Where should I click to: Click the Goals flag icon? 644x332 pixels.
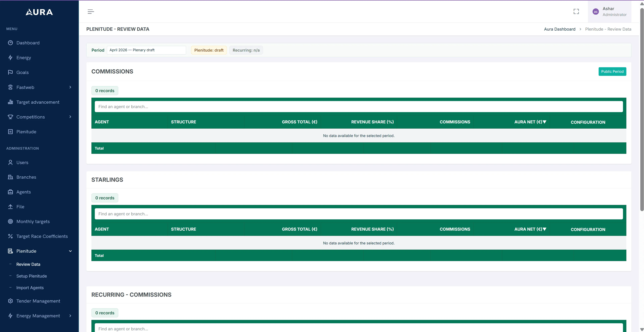[10, 72]
